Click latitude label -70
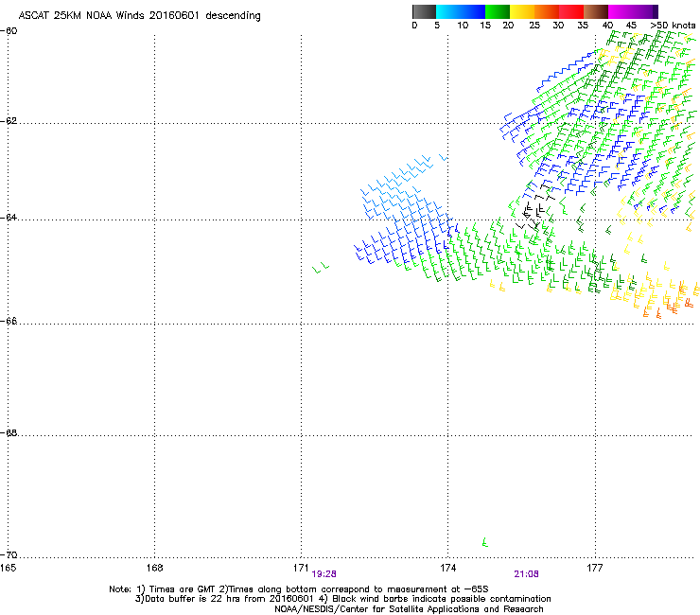 tap(9, 554)
